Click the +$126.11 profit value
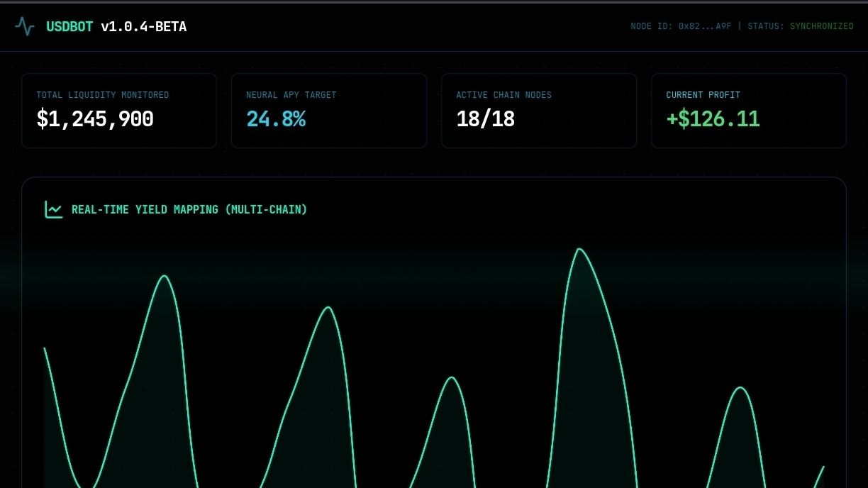 click(x=713, y=118)
